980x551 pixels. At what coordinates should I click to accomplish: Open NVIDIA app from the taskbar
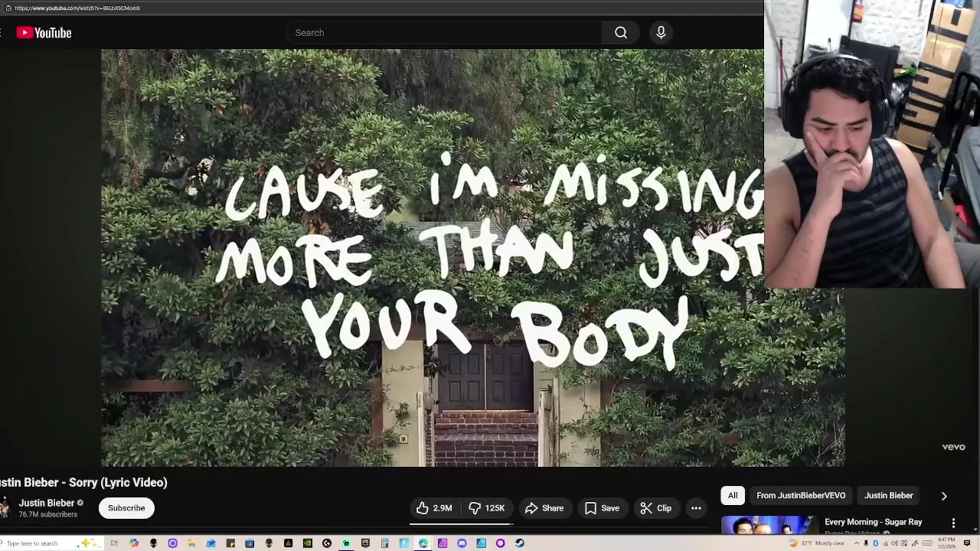(x=307, y=543)
